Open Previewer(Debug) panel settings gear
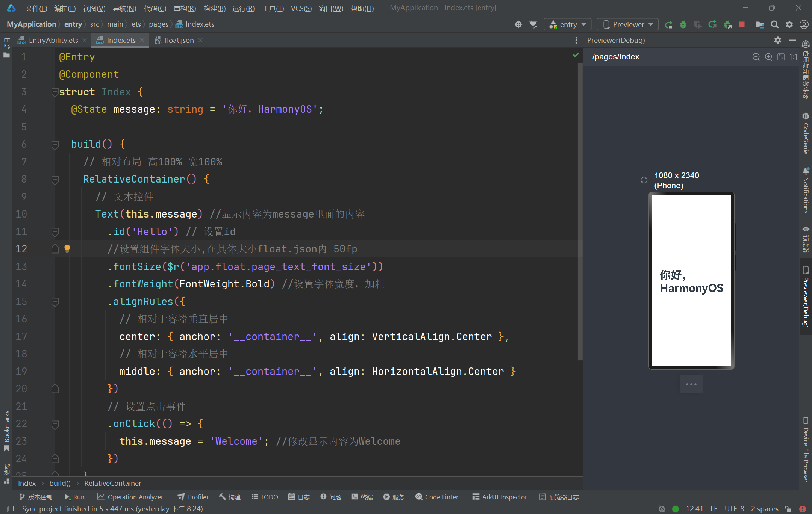 coord(778,40)
